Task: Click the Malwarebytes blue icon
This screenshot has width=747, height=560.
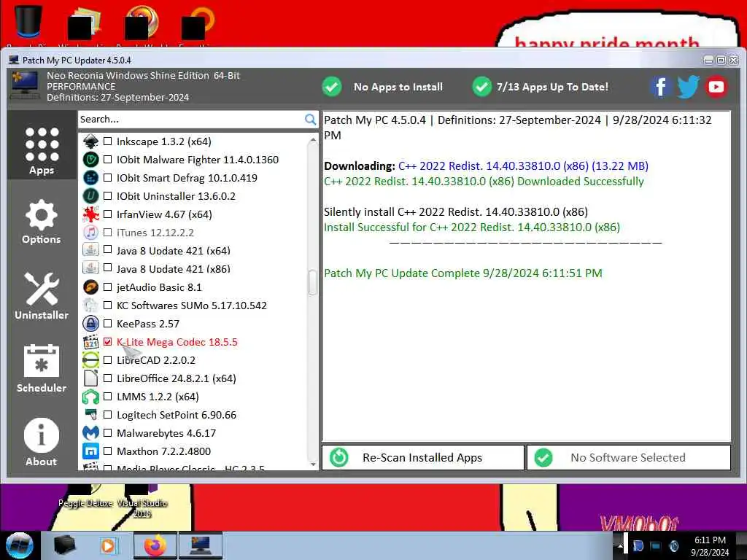Action: tap(90, 433)
